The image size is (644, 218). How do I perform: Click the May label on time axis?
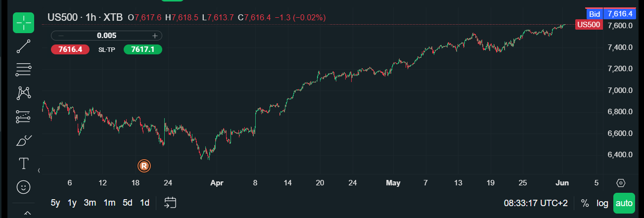393,183
